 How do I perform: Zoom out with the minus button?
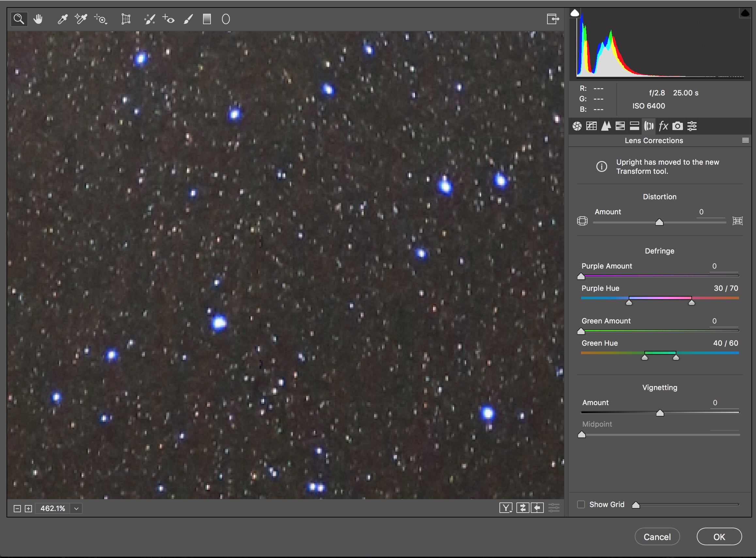click(17, 509)
